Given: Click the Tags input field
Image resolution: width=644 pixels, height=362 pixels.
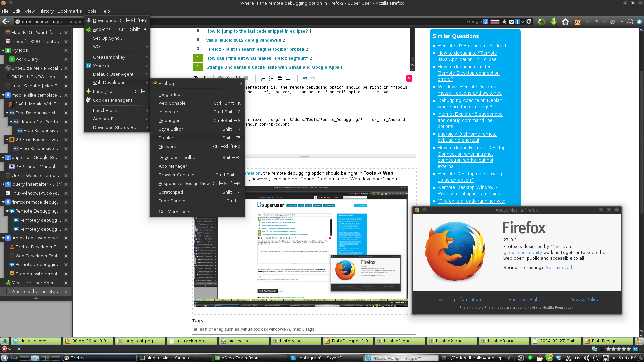Looking at the screenshot, I should pyautogui.click(x=304, y=329).
